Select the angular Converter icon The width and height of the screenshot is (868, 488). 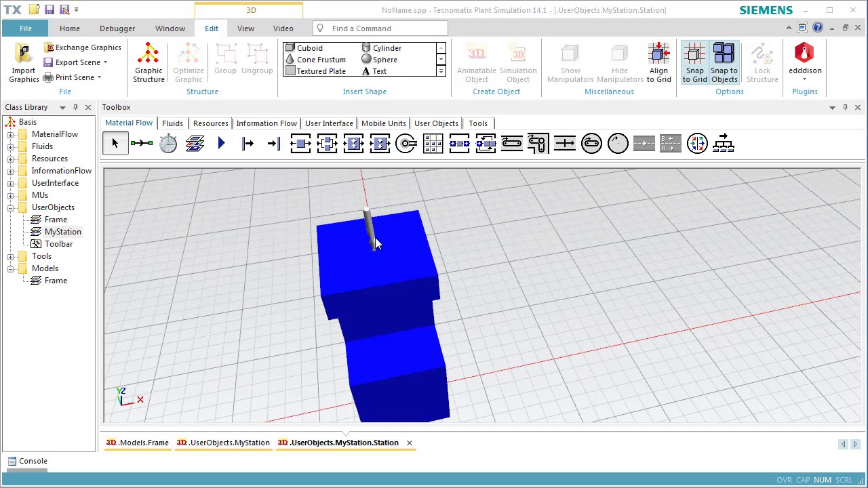point(538,143)
